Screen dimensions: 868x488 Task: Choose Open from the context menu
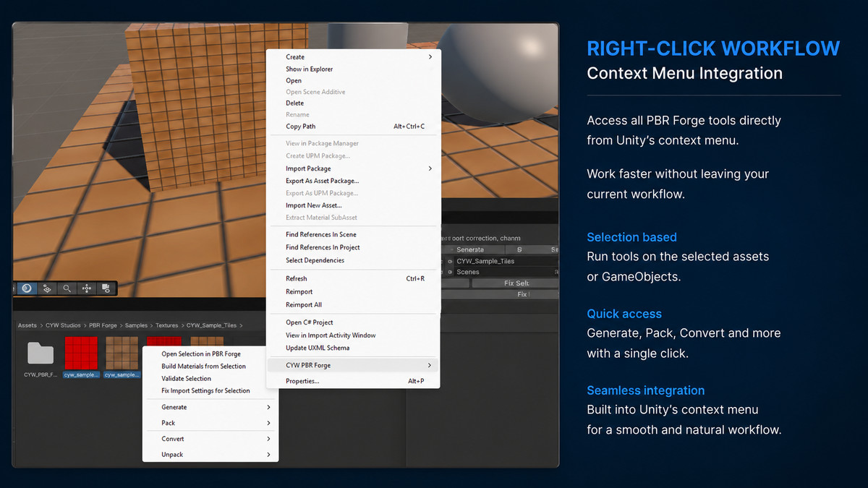294,81
